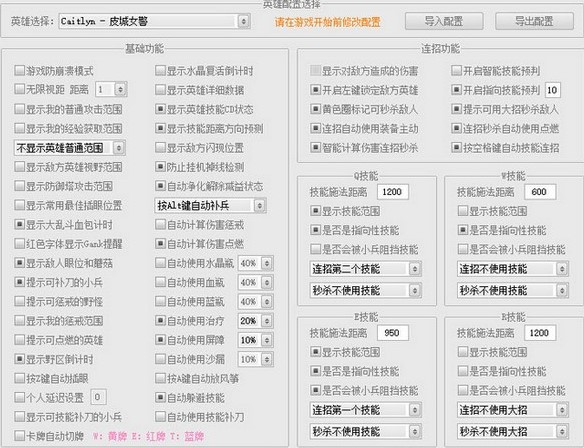The image size is (584, 448).
Task: Toggle 无限视距 checkbox
Action: 19,89
